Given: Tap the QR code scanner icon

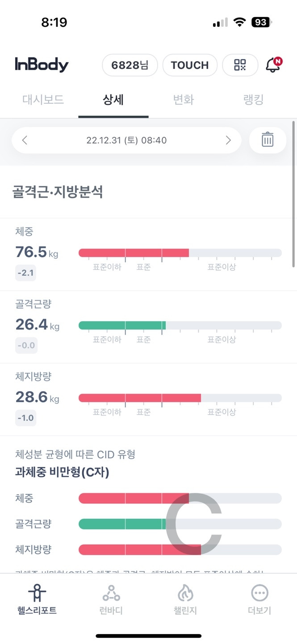Looking at the screenshot, I should 240,65.
